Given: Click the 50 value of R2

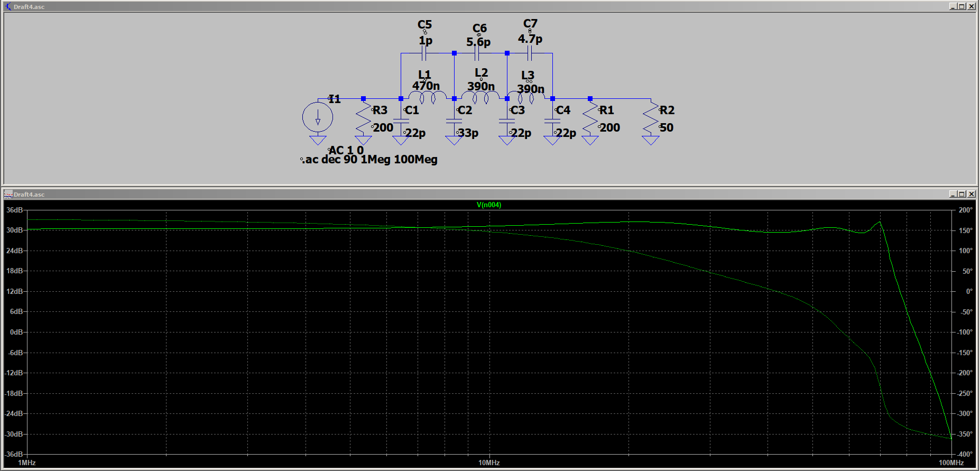Looking at the screenshot, I should click(x=667, y=127).
